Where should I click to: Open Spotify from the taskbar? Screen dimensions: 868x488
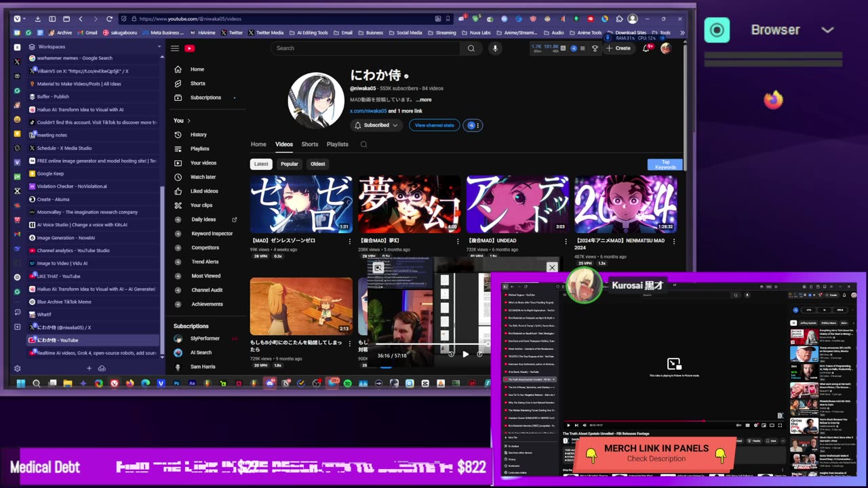click(347, 384)
